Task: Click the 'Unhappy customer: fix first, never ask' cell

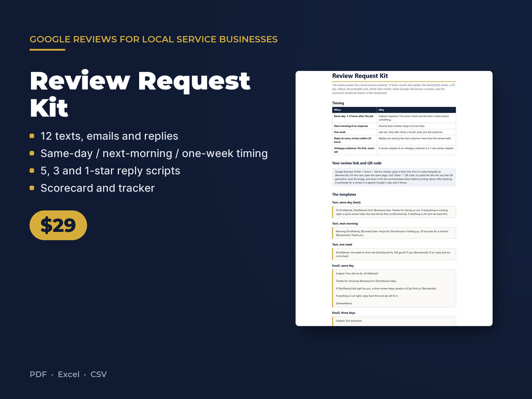Action: point(354,150)
